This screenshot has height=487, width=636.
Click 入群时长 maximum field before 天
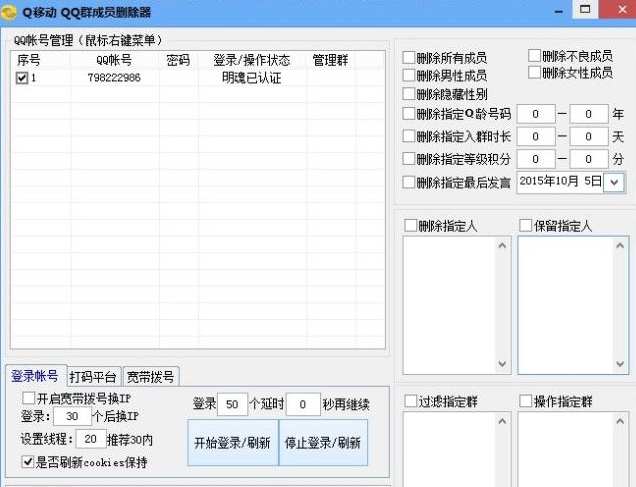(589, 136)
